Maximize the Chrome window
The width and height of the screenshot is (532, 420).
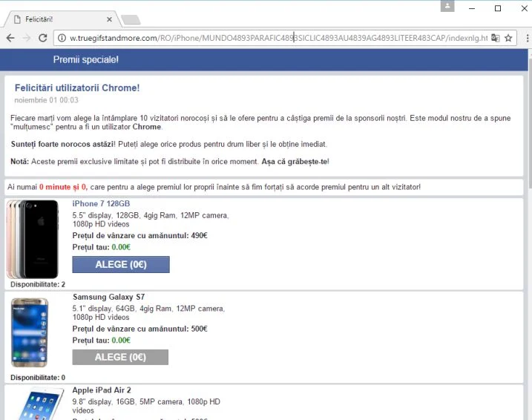[x=498, y=8]
